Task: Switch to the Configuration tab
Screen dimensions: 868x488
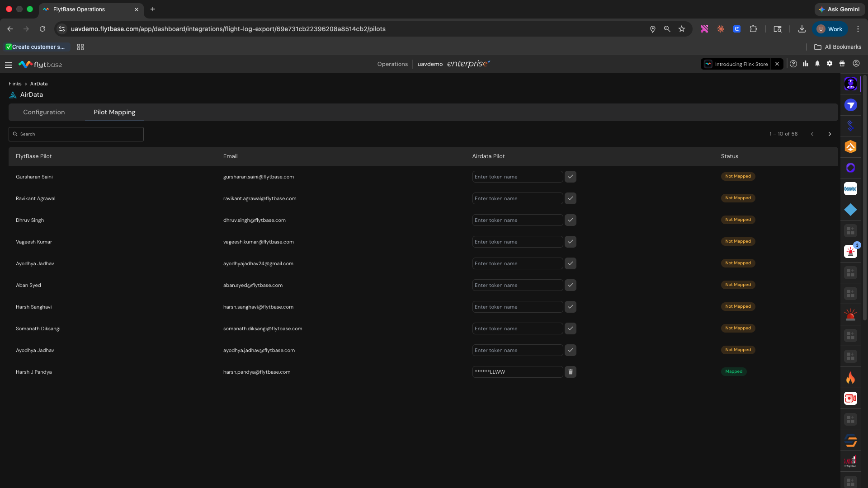Action: tap(44, 112)
